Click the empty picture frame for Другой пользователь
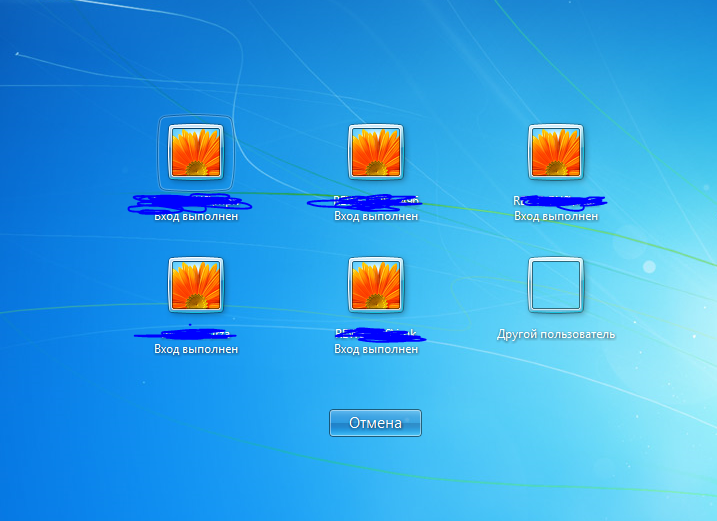 pyautogui.click(x=556, y=285)
